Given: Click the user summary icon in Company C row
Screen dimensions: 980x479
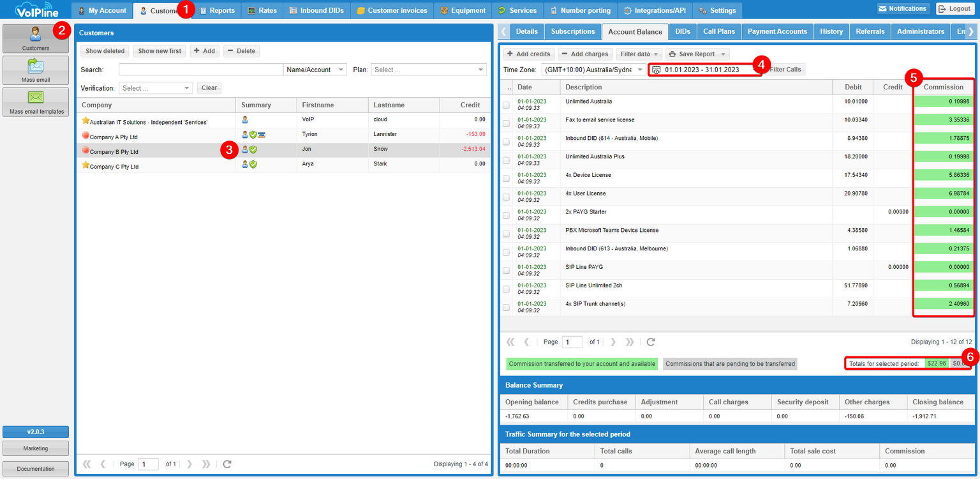Looking at the screenshot, I should tap(245, 164).
